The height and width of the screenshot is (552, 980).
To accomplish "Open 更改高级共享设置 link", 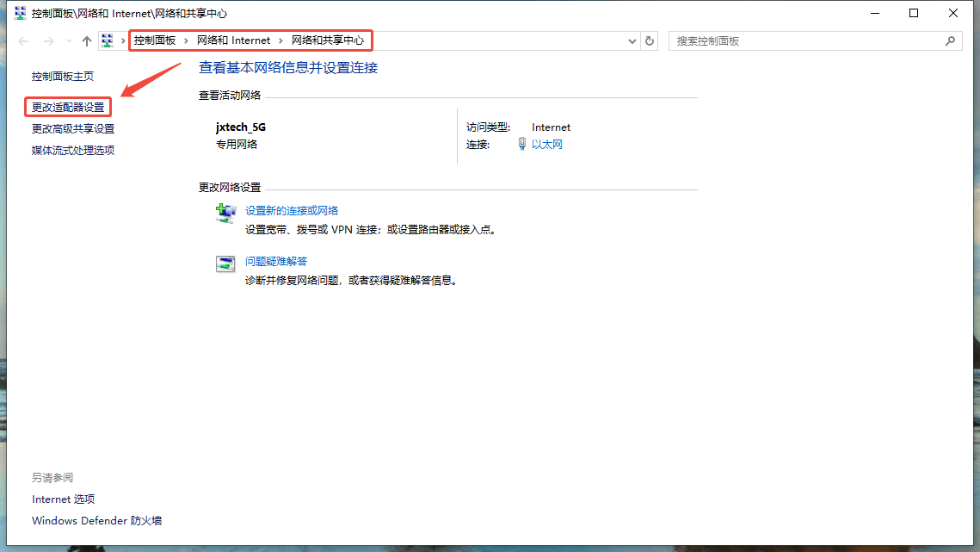I will click(x=73, y=129).
